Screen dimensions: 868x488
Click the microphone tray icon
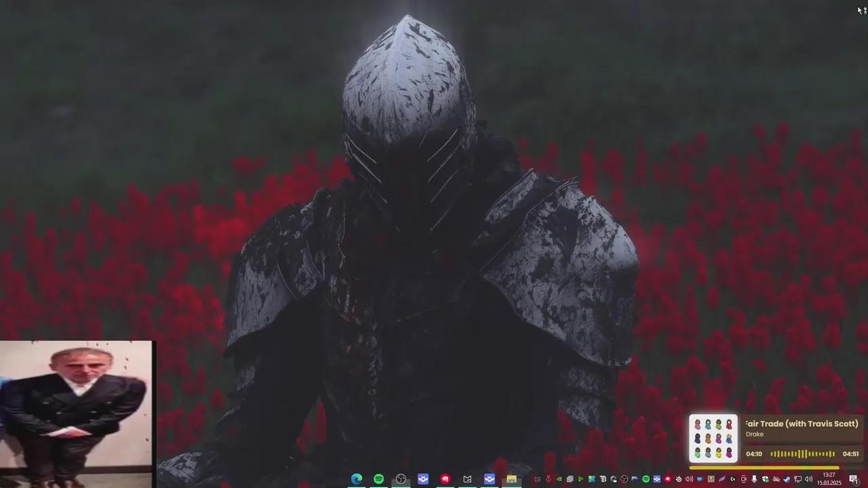tap(754, 479)
